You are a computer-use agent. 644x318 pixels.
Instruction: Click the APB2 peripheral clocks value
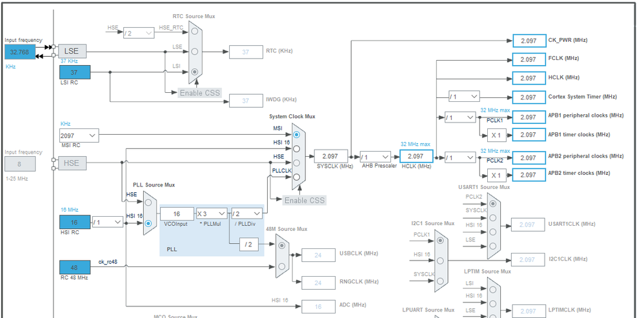529,157
